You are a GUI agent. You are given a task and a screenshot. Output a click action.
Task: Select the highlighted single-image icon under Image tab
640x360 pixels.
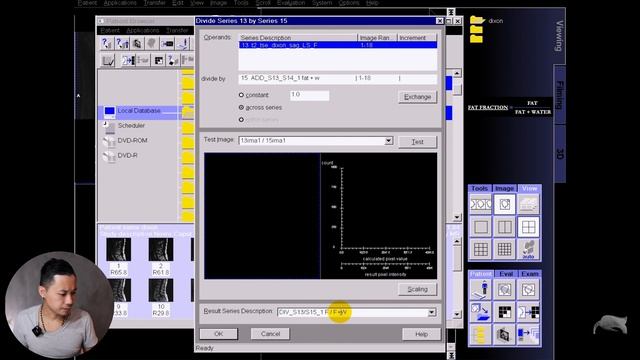(x=504, y=204)
